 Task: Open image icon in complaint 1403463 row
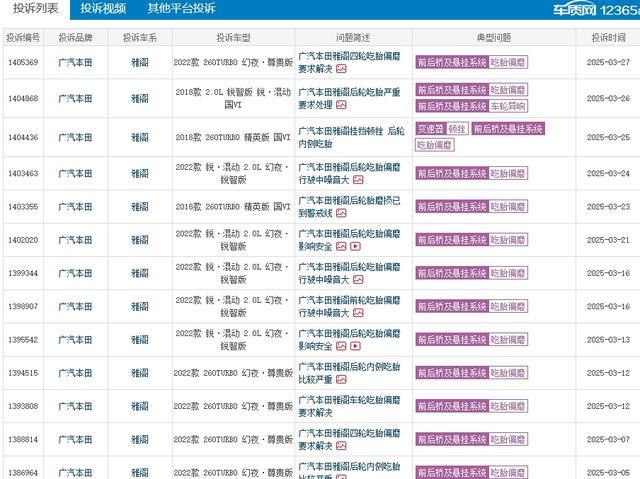358,180
